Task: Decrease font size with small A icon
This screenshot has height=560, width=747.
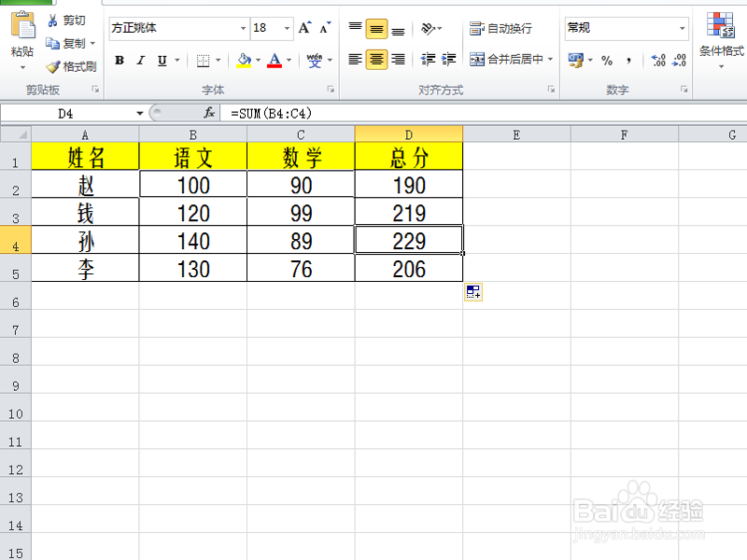Action: [325, 28]
